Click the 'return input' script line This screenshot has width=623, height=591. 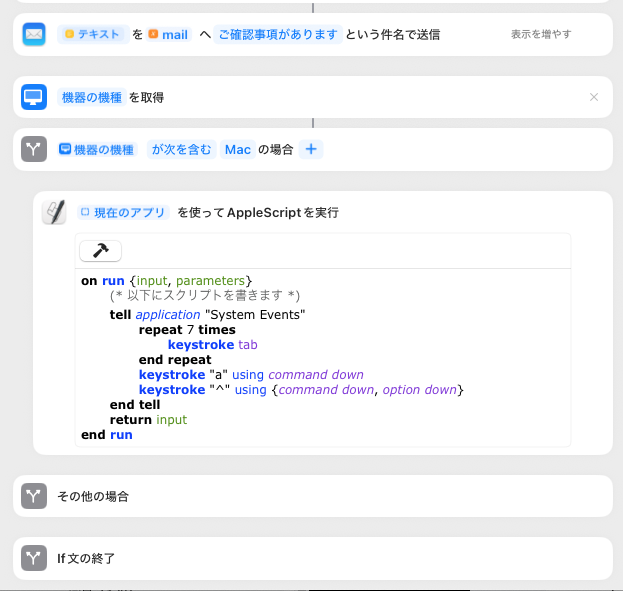[148, 420]
